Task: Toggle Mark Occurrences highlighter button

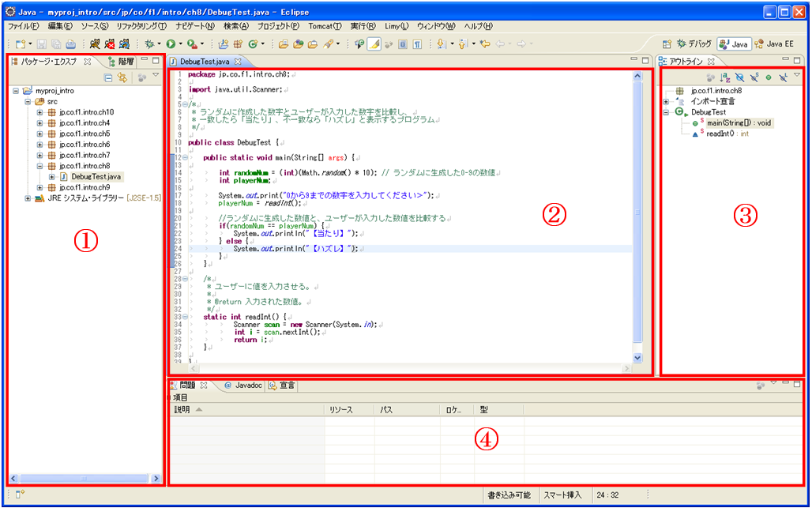Action: pyautogui.click(x=374, y=44)
